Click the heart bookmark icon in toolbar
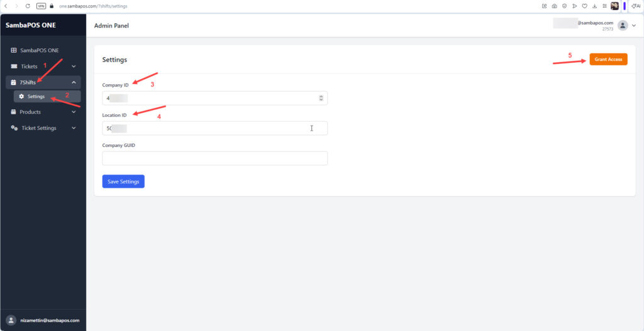 click(x=584, y=6)
